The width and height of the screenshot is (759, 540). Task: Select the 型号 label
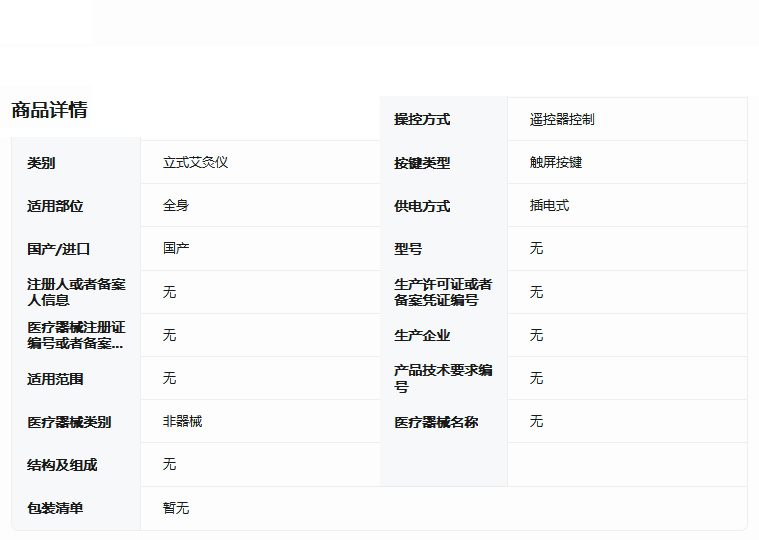pyautogui.click(x=408, y=249)
